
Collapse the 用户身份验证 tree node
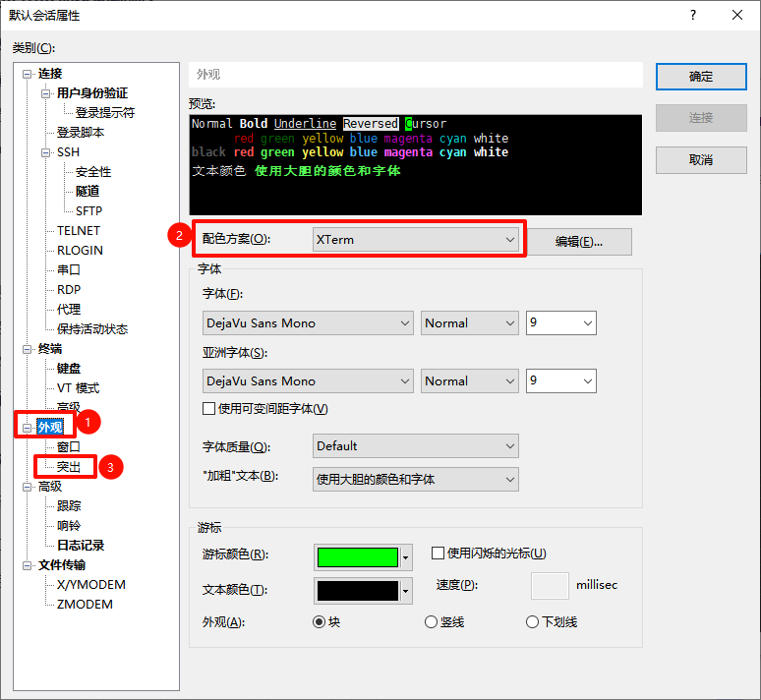45,93
